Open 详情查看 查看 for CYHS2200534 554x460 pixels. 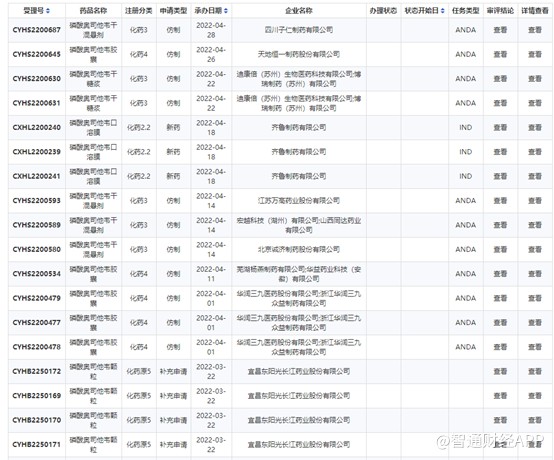pyautogui.click(x=535, y=274)
